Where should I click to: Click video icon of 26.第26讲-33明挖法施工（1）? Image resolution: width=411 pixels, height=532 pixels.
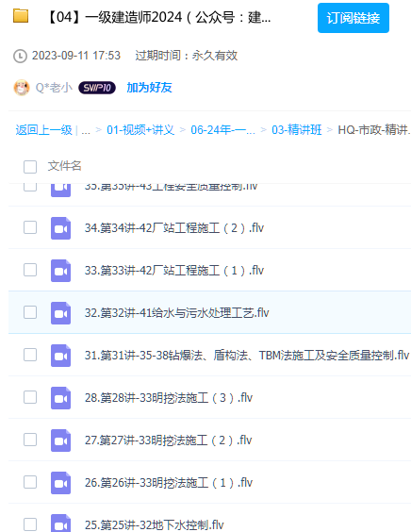click(60, 482)
